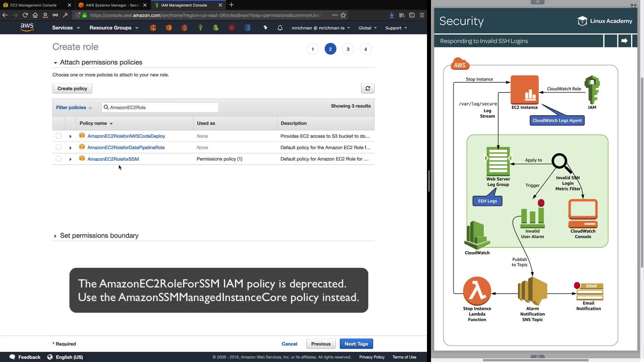The height and width of the screenshot is (362, 644).
Task: Open the browser home icon
Action: pos(35,15)
